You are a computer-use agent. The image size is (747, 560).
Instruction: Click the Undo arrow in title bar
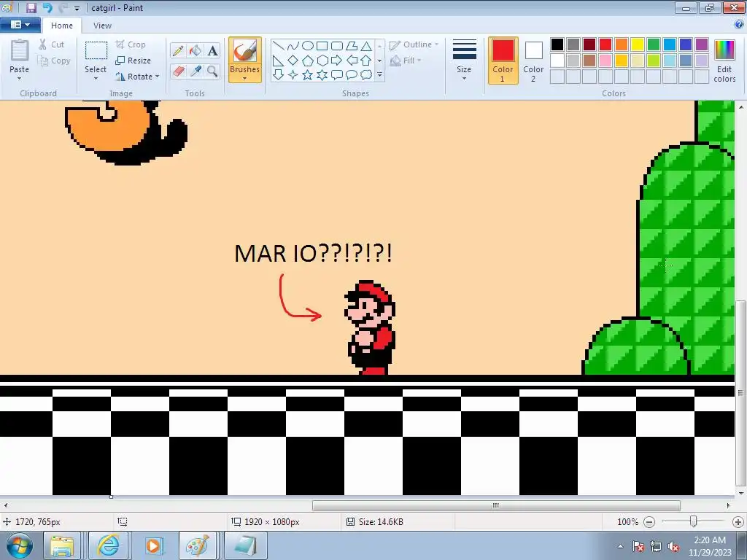point(47,7)
